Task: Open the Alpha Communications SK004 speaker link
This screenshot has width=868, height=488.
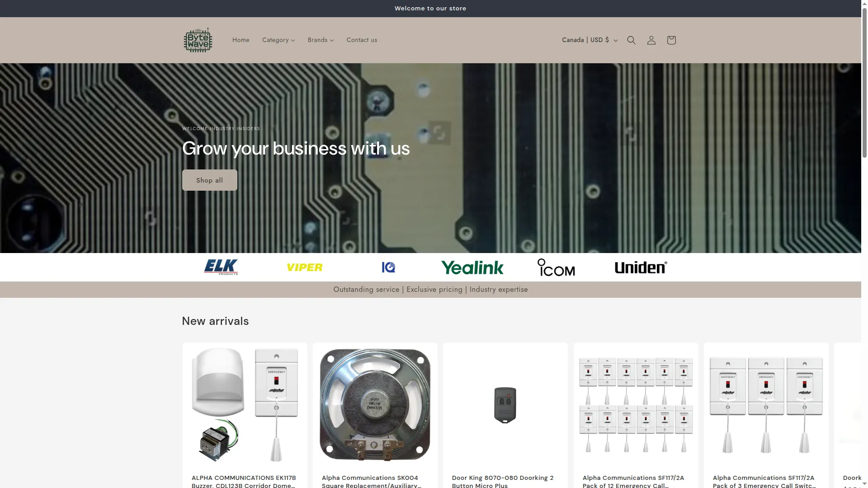Action: point(372,481)
